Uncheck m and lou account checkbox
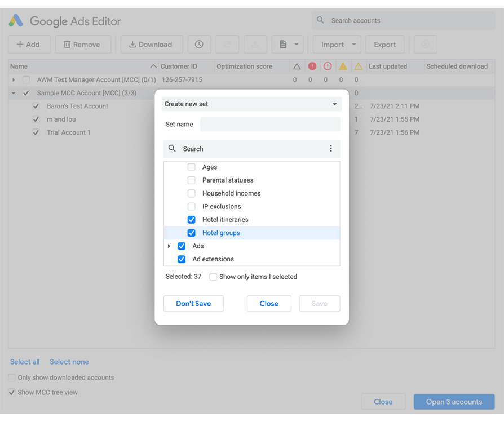Screen dimensions: 504x422 (36, 119)
